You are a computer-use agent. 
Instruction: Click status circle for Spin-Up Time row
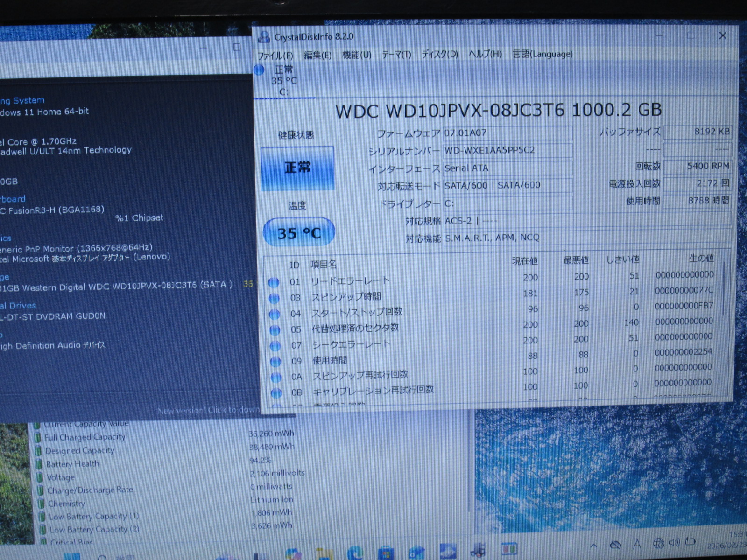coord(275,298)
